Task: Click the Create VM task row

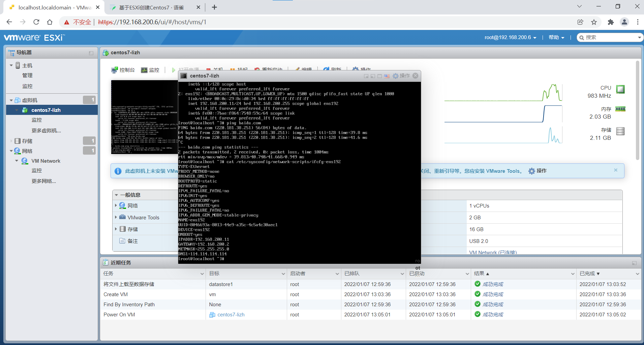Action: tap(371, 294)
